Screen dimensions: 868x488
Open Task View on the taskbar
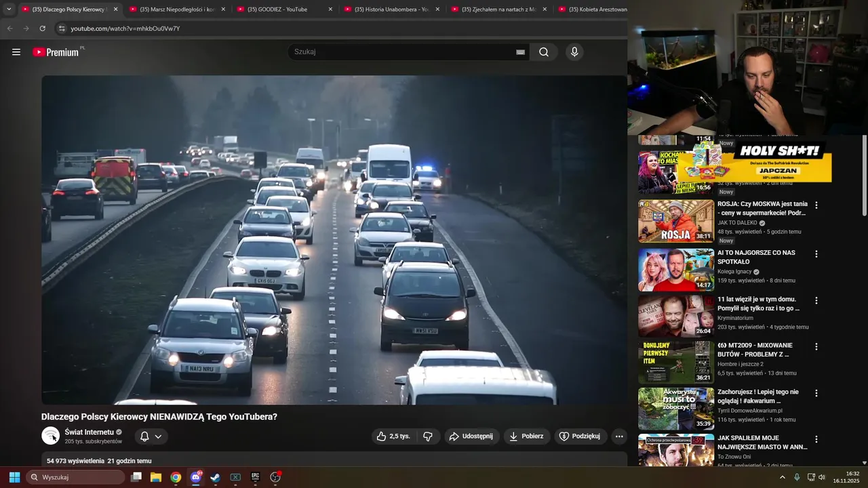(x=136, y=477)
